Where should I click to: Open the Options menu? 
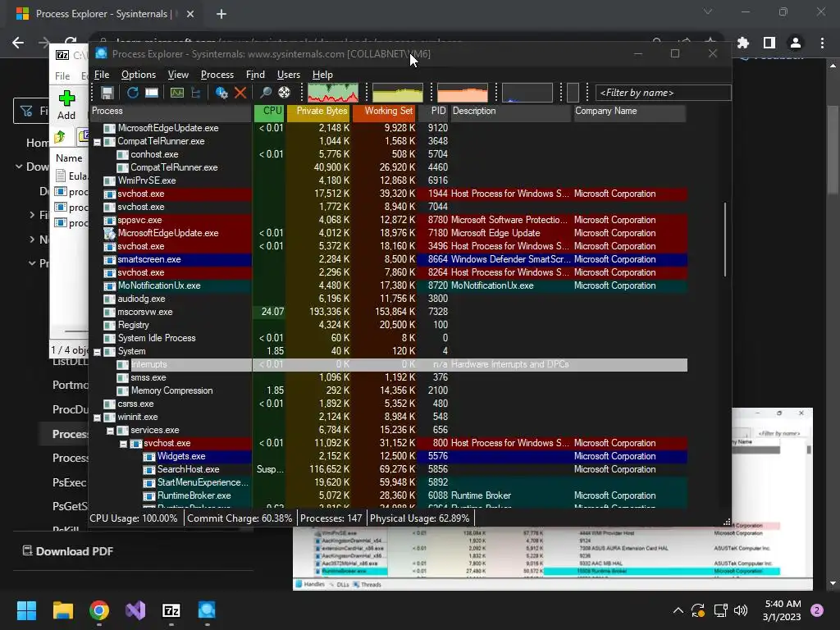tap(138, 75)
